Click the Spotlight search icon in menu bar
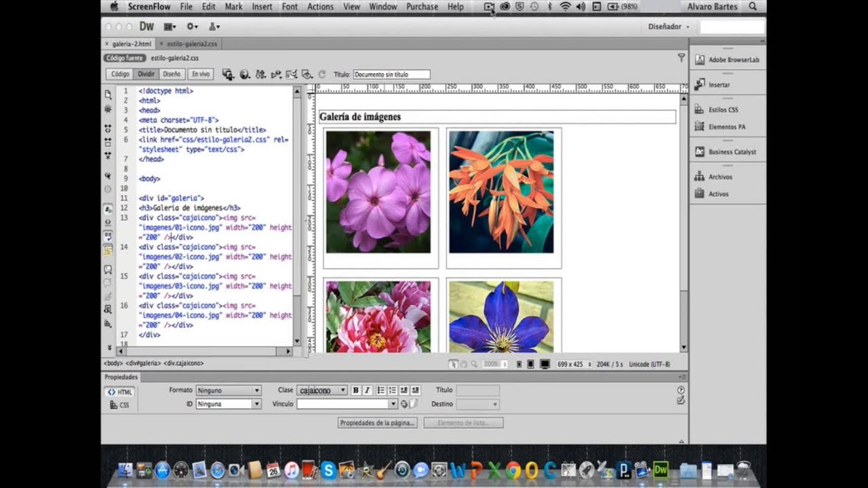The image size is (868, 488). click(x=753, y=7)
